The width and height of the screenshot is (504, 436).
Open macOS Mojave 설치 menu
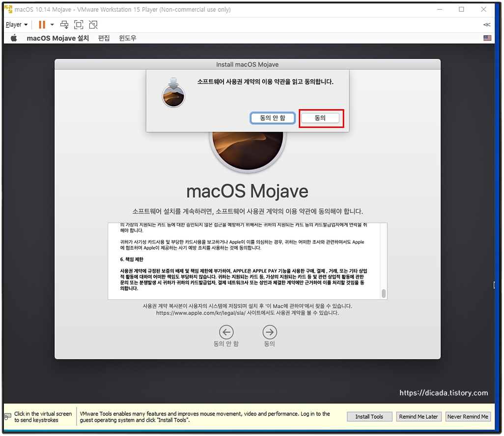click(x=58, y=38)
